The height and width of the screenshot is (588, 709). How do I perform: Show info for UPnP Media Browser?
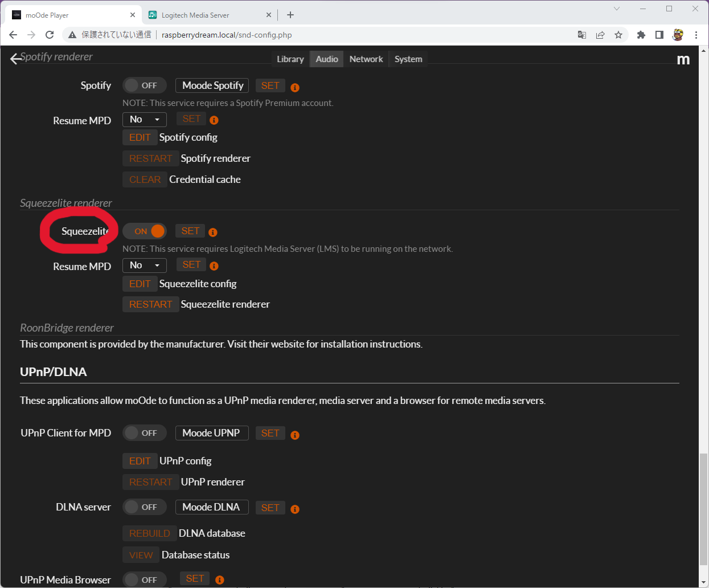click(220, 580)
